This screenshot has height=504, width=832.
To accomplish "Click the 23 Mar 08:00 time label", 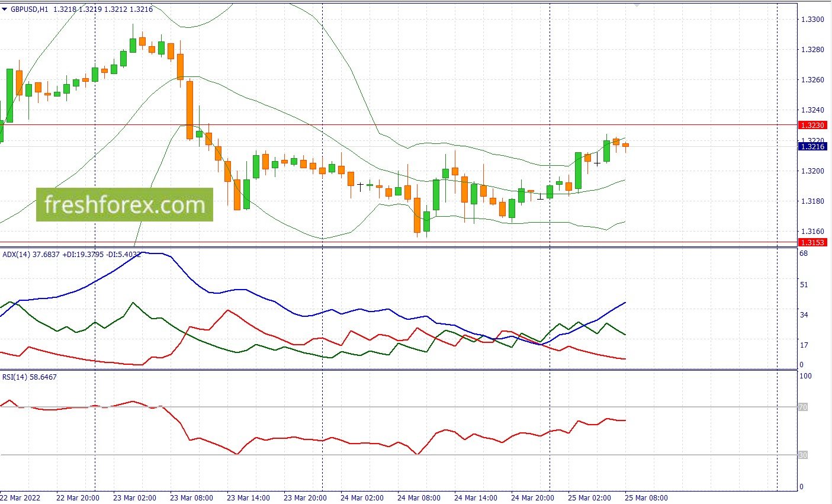I will point(191,497).
